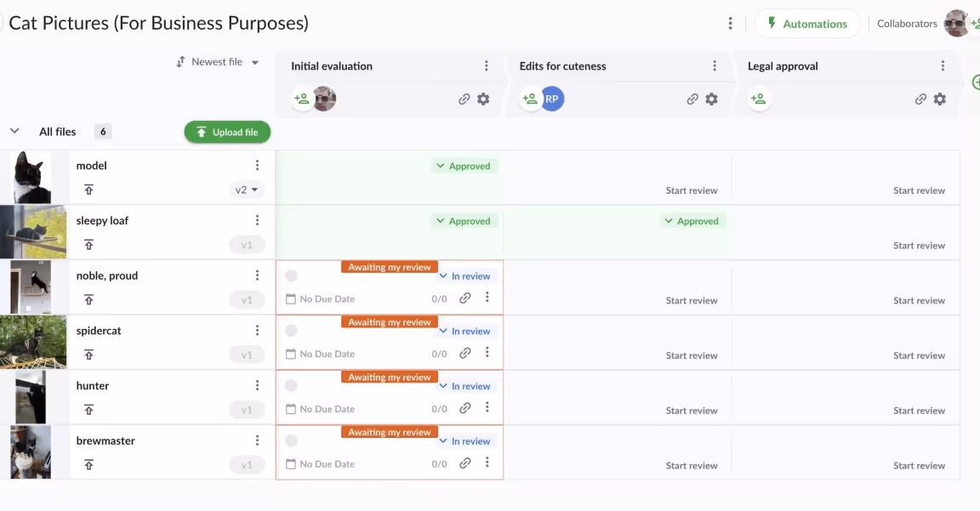Copy the share link icon under Edits for cuteness
This screenshot has height=511, width=980.
pyautogui.click(x=692, y=99)
